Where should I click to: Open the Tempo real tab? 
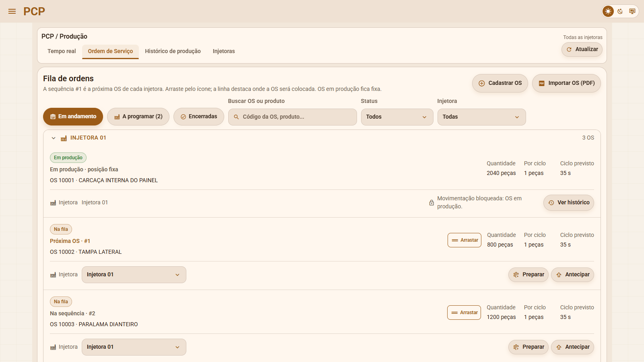click(62, 51)
